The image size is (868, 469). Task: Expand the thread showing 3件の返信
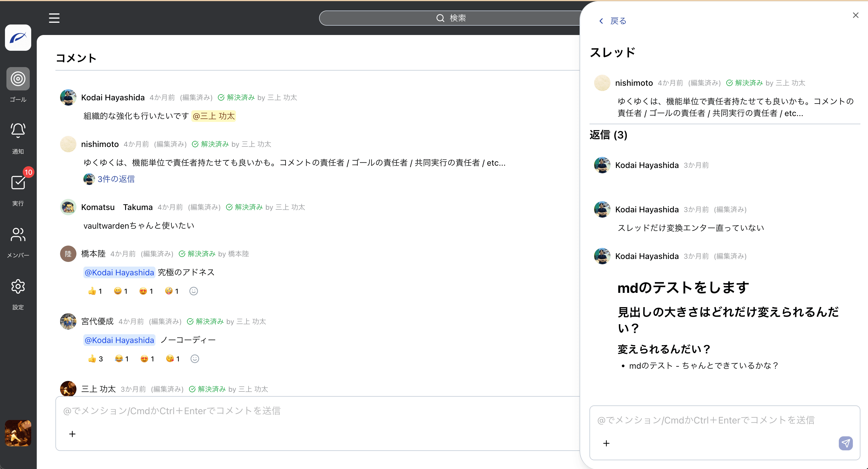[116, 179]
